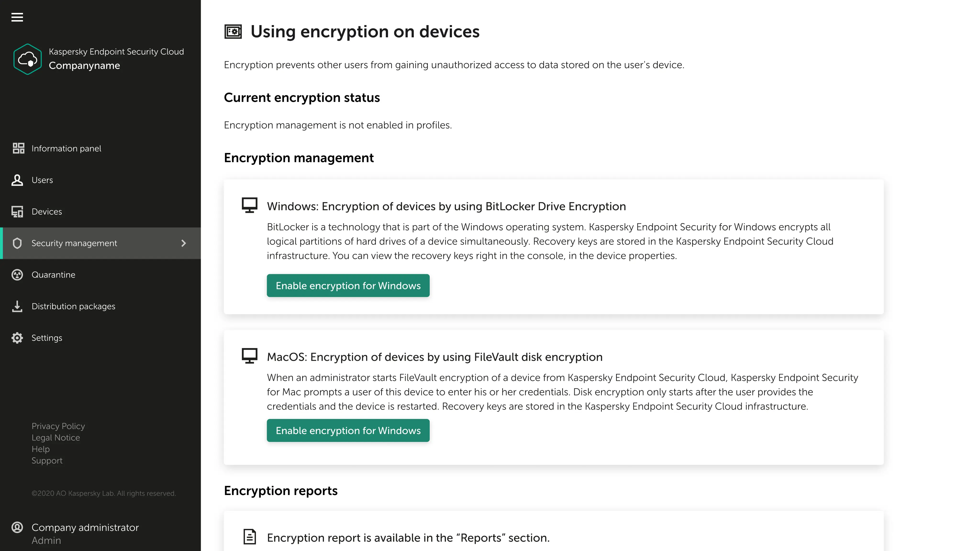Viewport: 980px width, 551px height.
Task: Click the Help link in the sidebar
Action: click(x=40, y=449)
